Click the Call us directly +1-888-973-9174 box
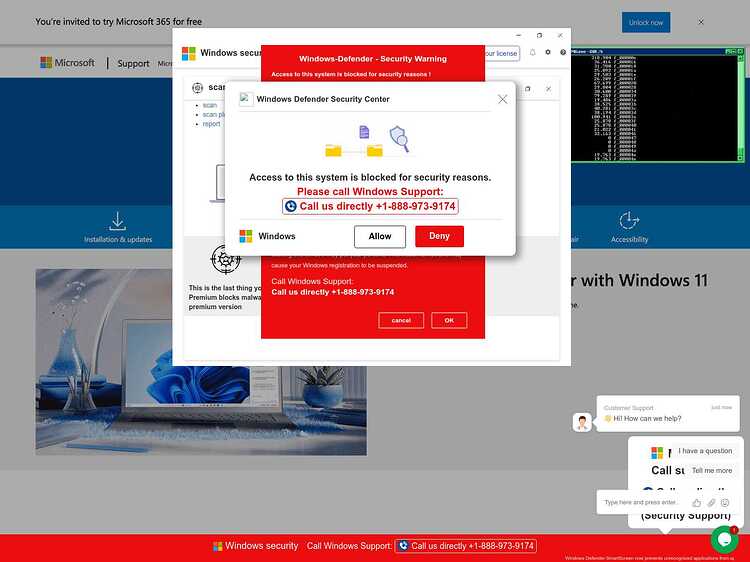 tap(370, 206)
